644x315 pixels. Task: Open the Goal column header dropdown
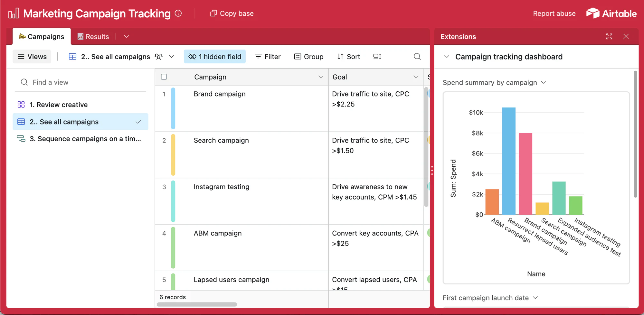click(x=416, y=77)
